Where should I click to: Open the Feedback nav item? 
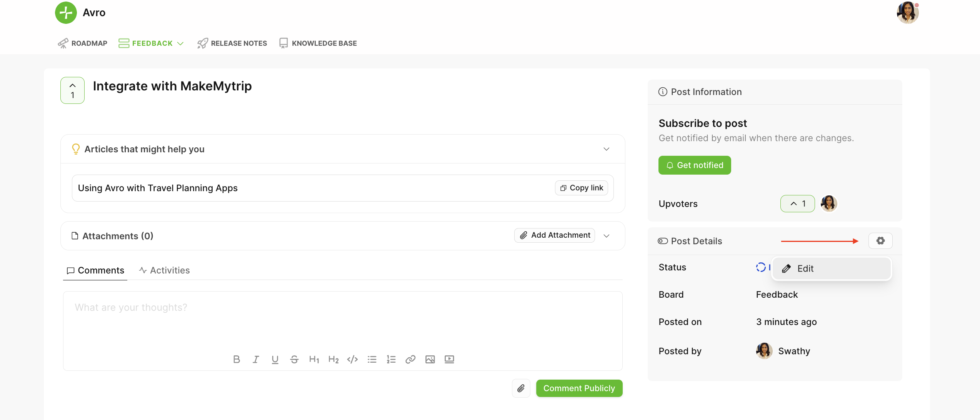145,43
